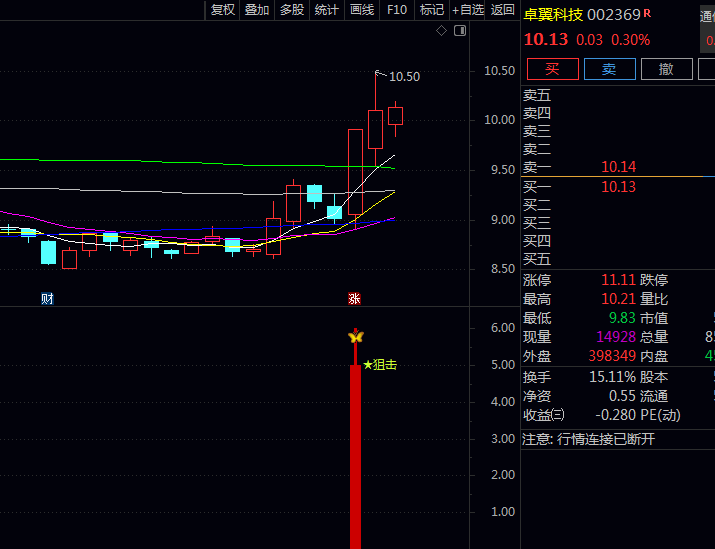The height and width of the screenshot is (549, 715).
Task: Click the diamond icon above the chart
Action: pyautogui.click(x=441, y=31)
